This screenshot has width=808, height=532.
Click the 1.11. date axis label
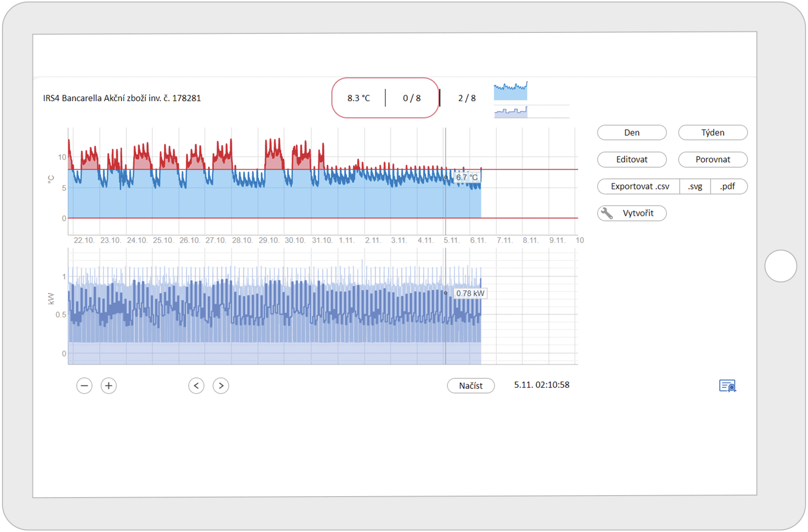click(347, 240)
